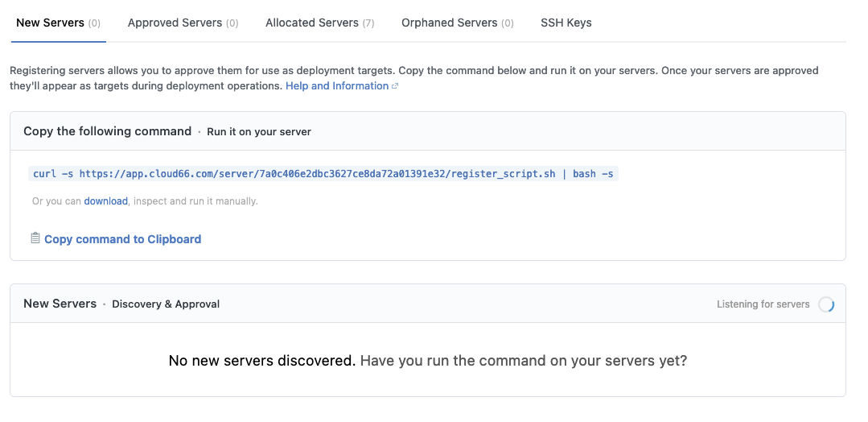This screenshot has width=868, height=422.
Task: Switch to the Approved Servers tab
Action: (x=183, y=23)
